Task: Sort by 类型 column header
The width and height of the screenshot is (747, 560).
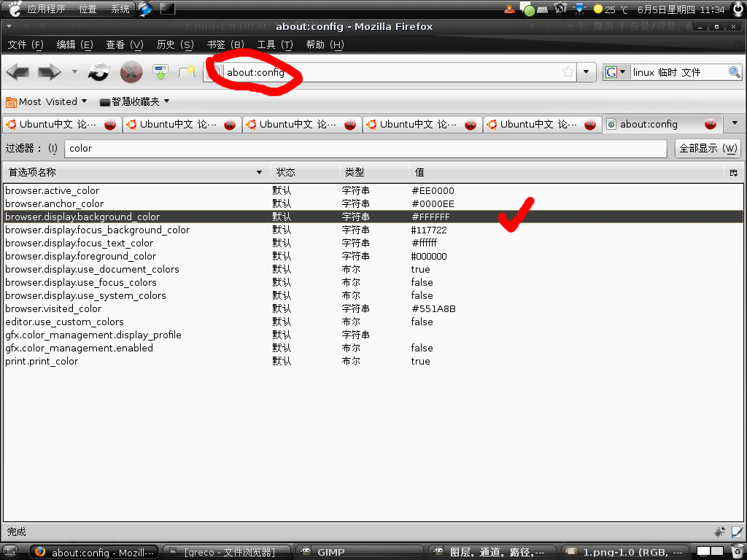Action: click(x=374, y=172)
